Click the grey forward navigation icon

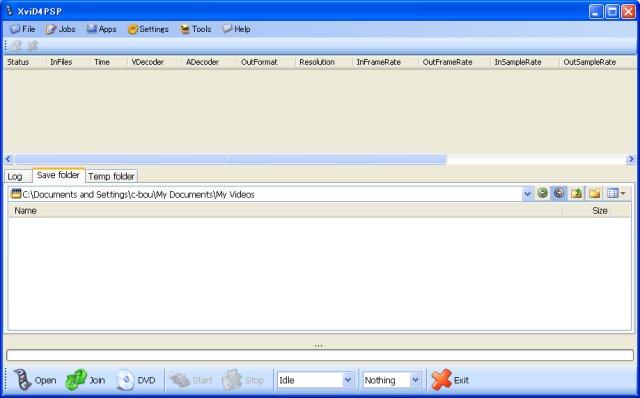coord(559,193)
